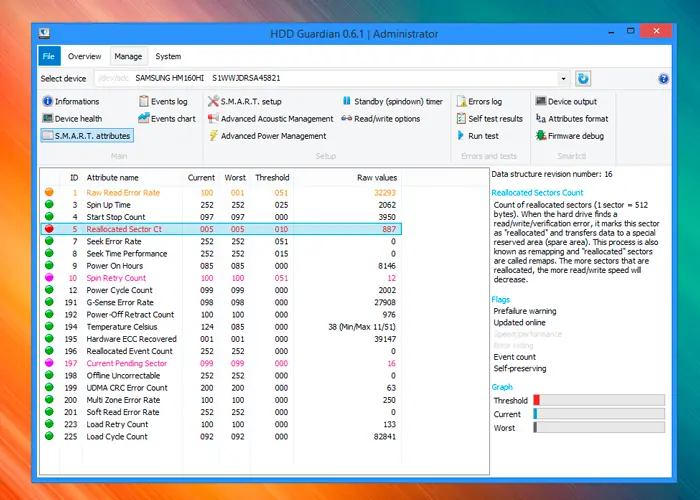The width and height of the screenshot is (700, 500).
Task: Open Device health view
Action: [x=72, y=119]
